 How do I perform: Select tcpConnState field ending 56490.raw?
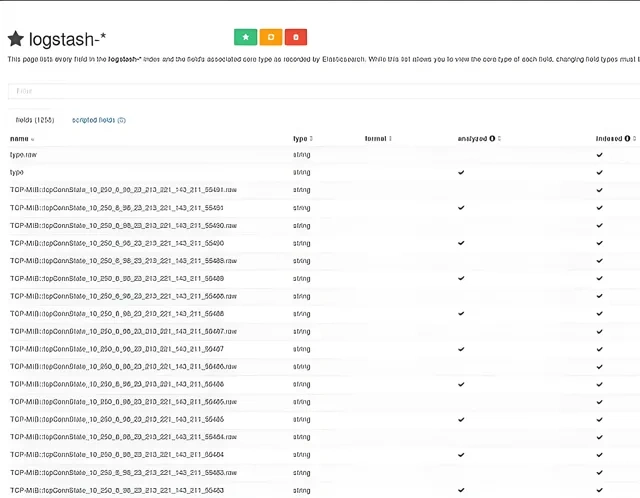[x=123, y=225]
